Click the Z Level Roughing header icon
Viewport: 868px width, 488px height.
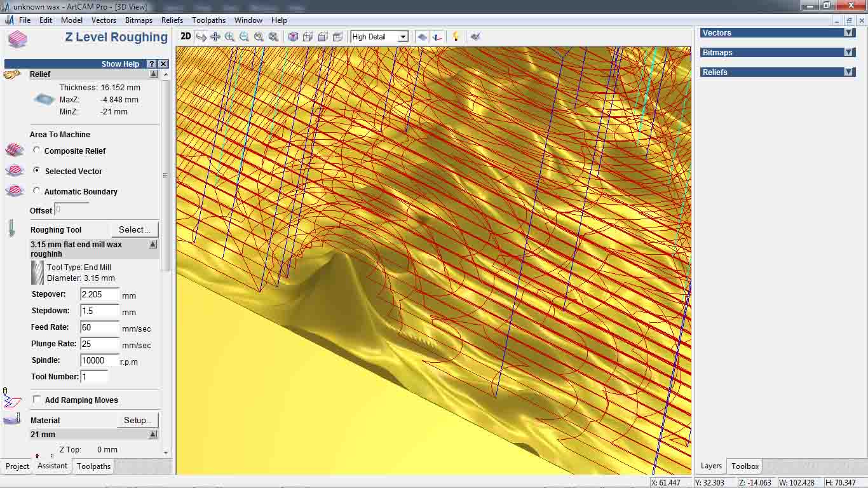tap(17, 39)
